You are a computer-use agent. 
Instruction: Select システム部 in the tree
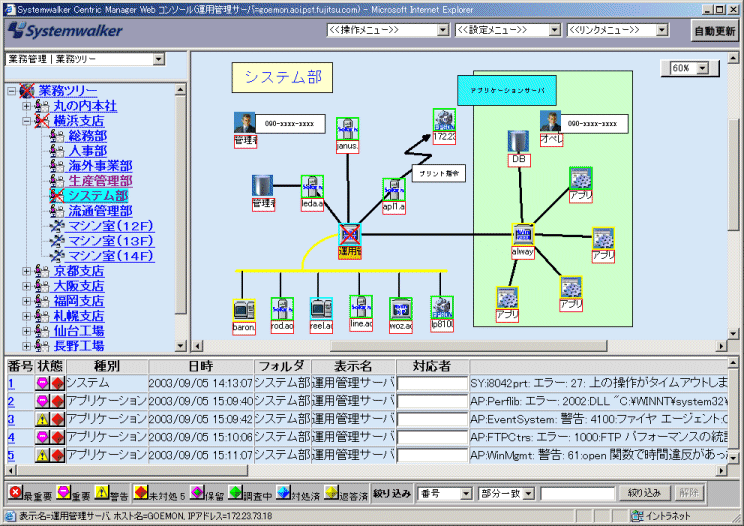point(98,196)
